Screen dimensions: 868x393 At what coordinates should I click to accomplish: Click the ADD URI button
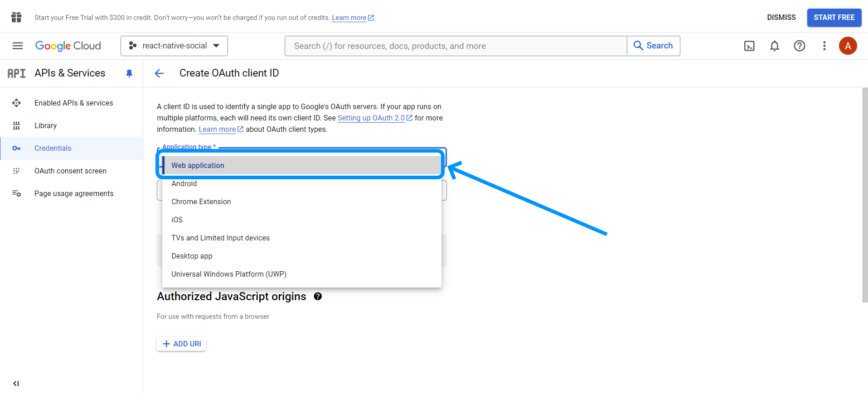pyautogui.click(x=181, y=344)
